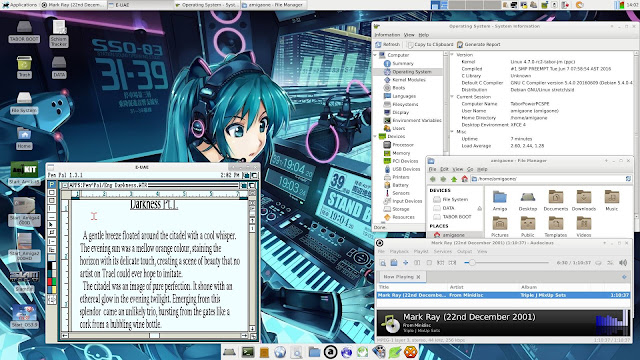Open the terminal from the bottom dock

[248, 352]
